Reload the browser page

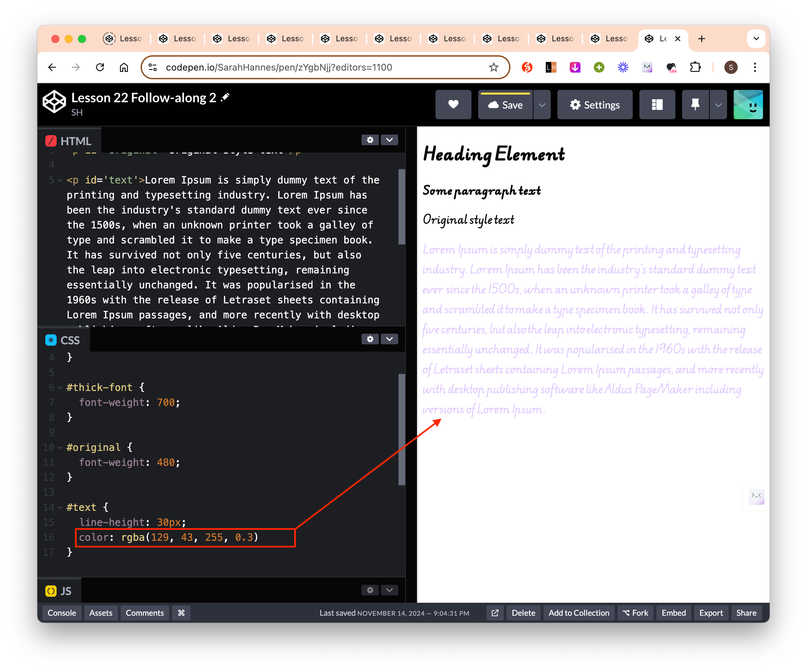(100, 68)
